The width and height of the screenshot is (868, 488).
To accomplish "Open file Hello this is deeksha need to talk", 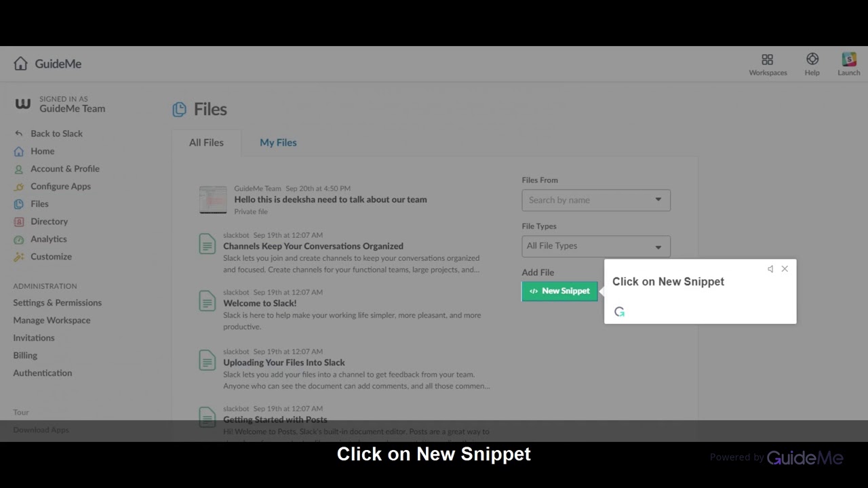I will tap(330, 200).
